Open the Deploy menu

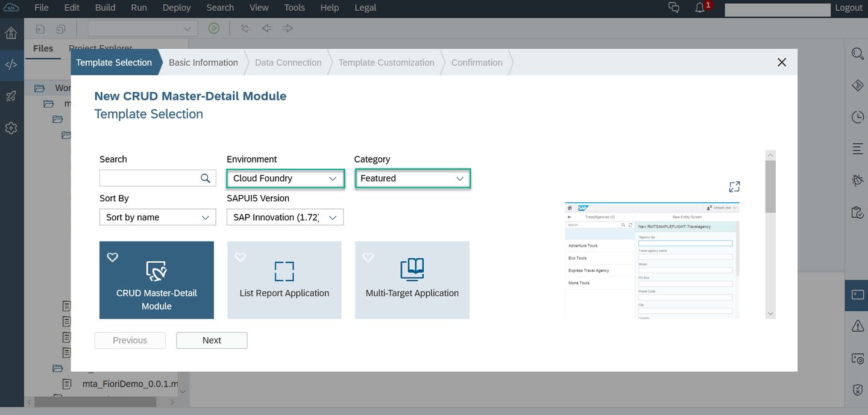point(177,8)
